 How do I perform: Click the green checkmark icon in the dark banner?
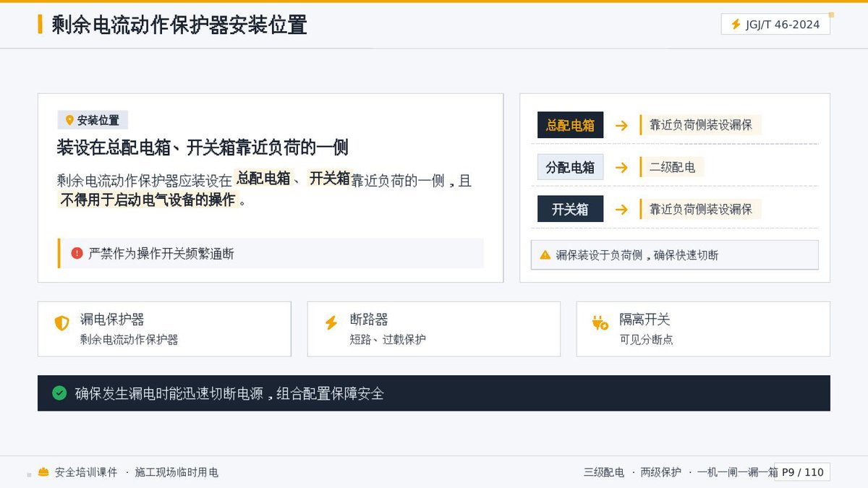click(x=59, y=393)
